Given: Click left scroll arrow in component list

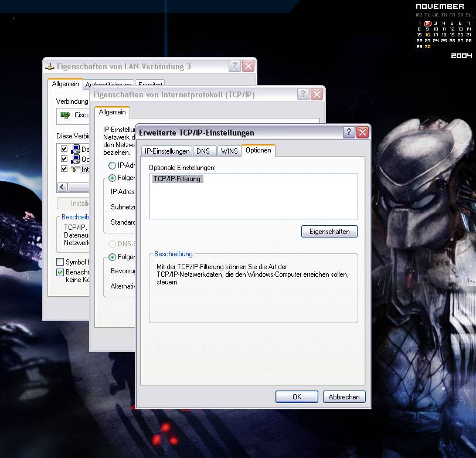Looking at the screenshot, I should point(62,187).
